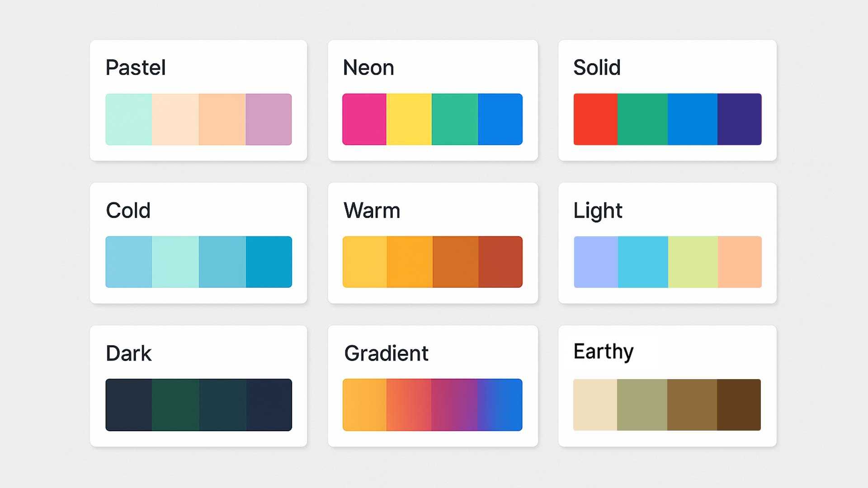
Task: Select the periwinkle Light swatch
Action: coord(596,262)
